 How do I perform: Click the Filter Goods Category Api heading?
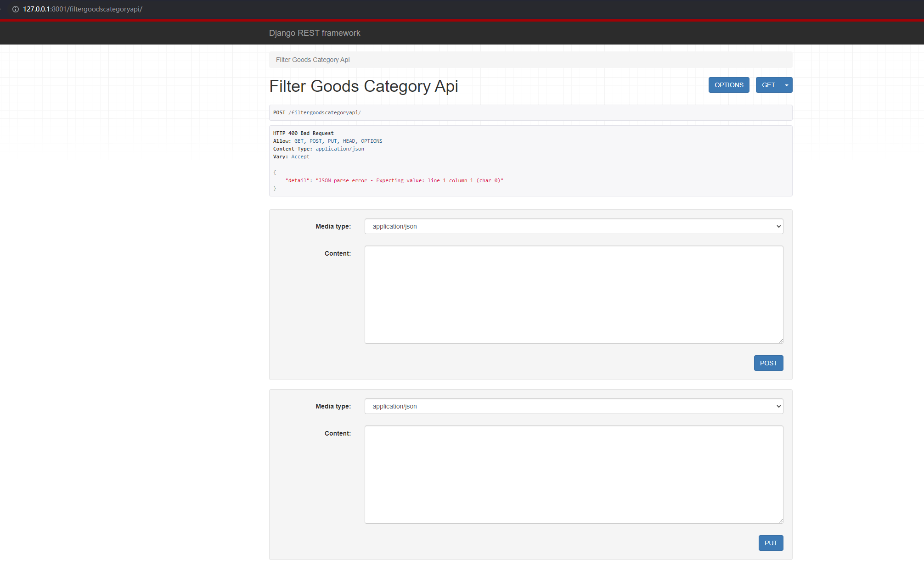(x=364, y=86)
